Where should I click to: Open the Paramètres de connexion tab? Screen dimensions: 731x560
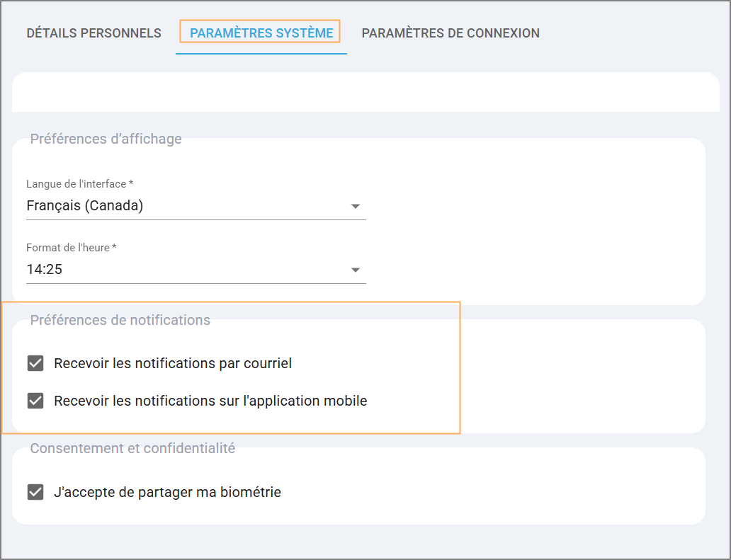450,33
